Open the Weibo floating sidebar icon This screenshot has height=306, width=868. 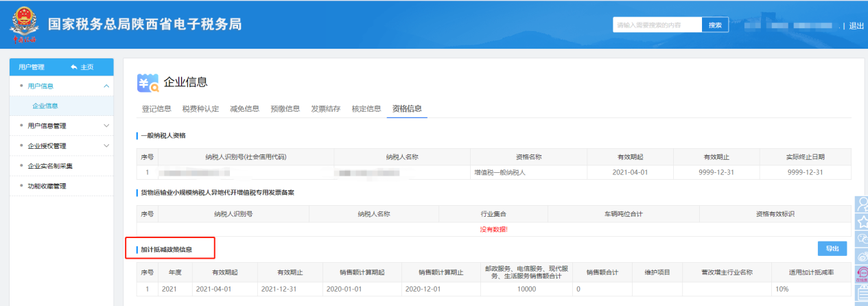[861, 257]
